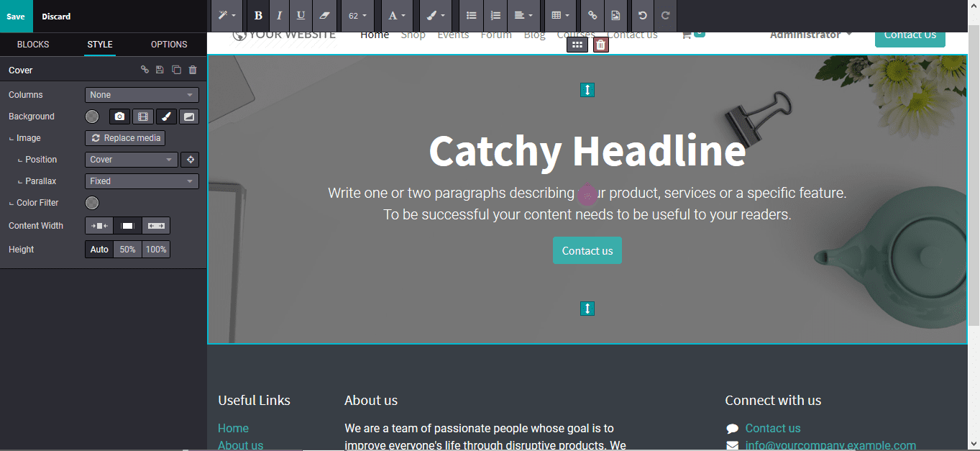Click the Replace media button
Viewport: 980px width, 451px height.
coord(125,137)
